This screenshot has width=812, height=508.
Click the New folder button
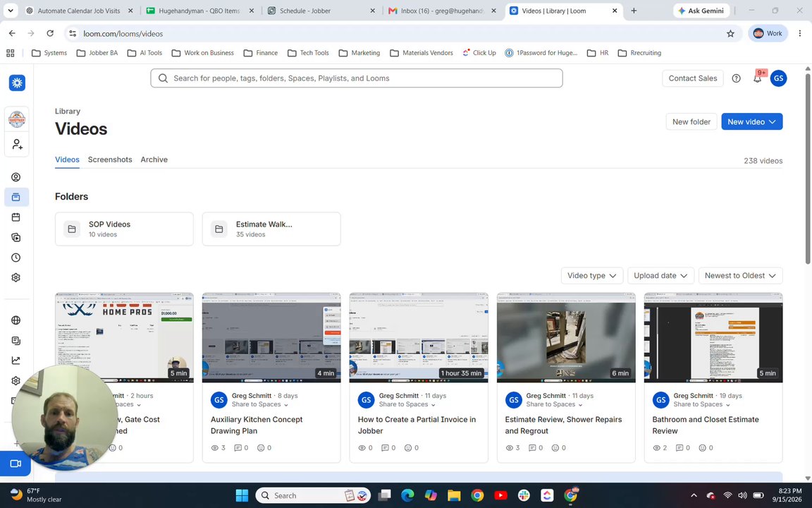coord(691,122)
